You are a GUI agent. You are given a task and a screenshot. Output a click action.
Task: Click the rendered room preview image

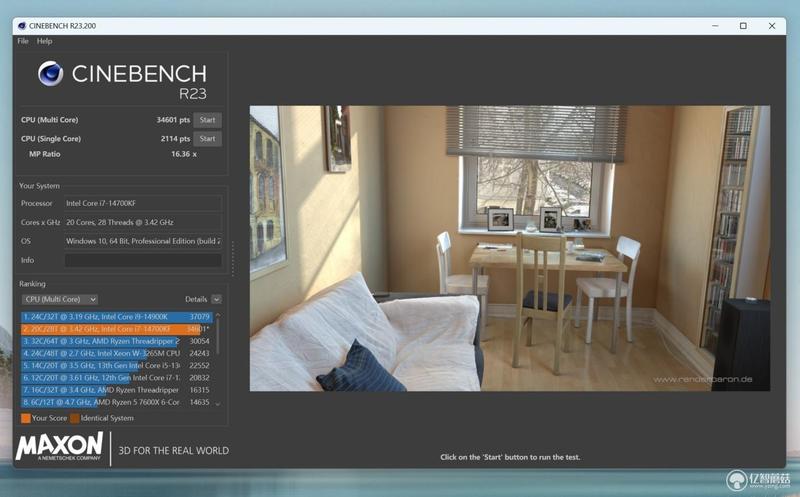(x=510, y=248)
